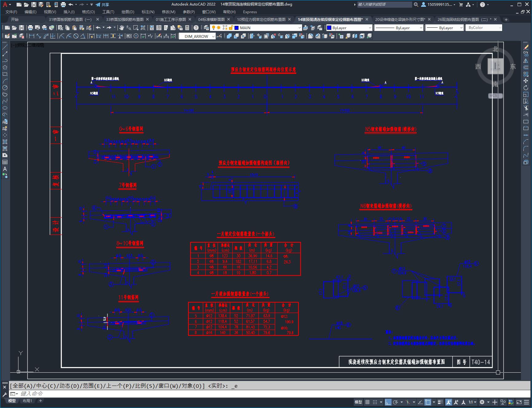532x408 pixels.
Task: Open the Help question mark icon in toolbar
Action: 196,28
